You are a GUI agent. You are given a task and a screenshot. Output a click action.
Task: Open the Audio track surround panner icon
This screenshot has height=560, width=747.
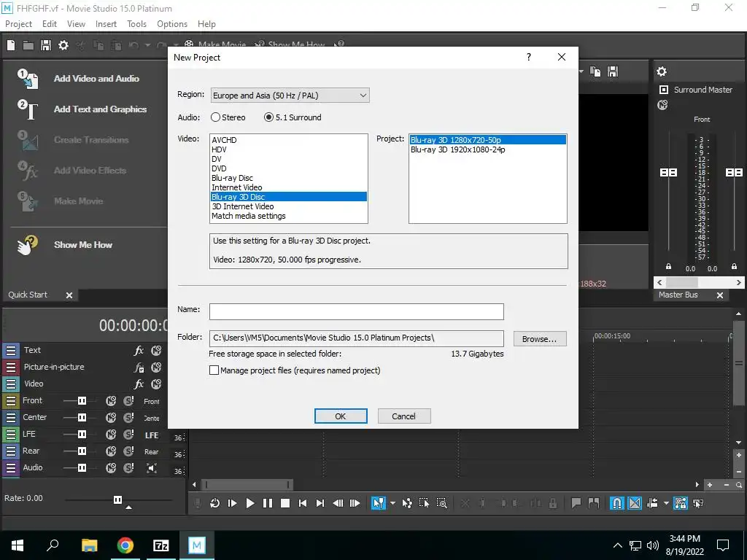152,468
